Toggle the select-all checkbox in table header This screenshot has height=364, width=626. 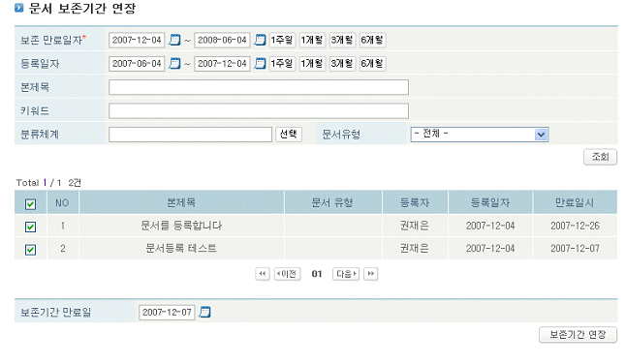(x=30, y=204)
